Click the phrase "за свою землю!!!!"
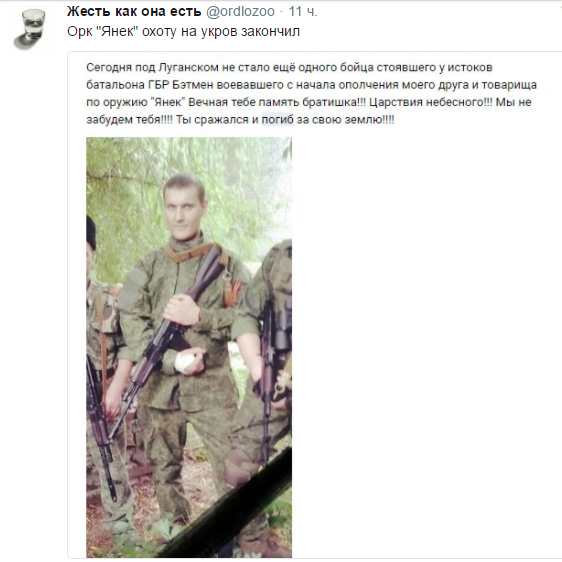This screenshot has width=562, height=562. pos(345,120)
